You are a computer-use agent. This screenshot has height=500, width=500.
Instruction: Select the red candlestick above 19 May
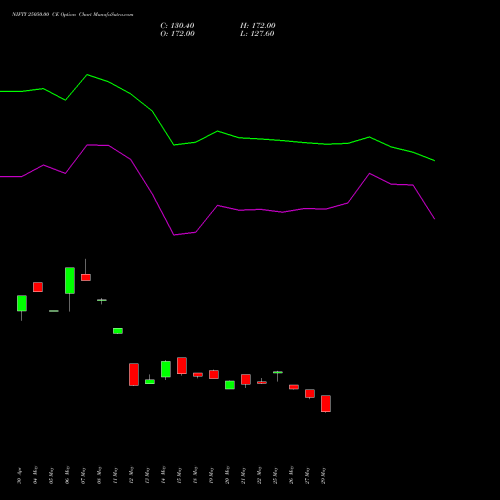(x=214, y=374)
